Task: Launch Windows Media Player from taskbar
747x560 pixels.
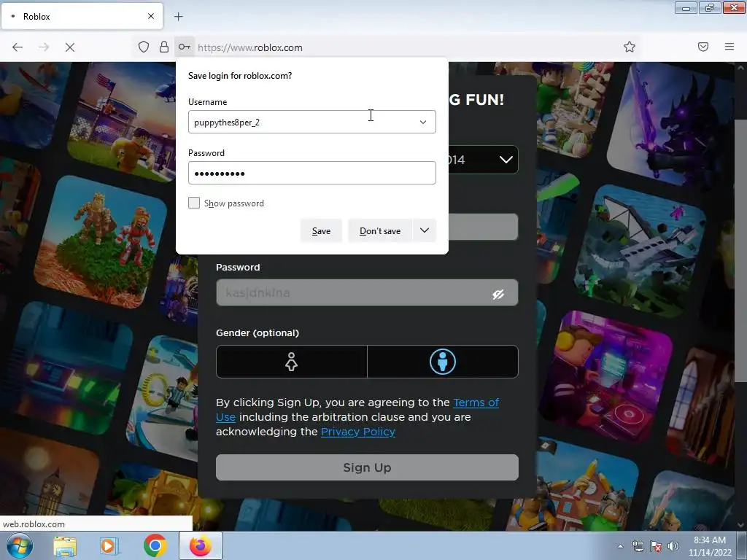Action: point(109,546)
